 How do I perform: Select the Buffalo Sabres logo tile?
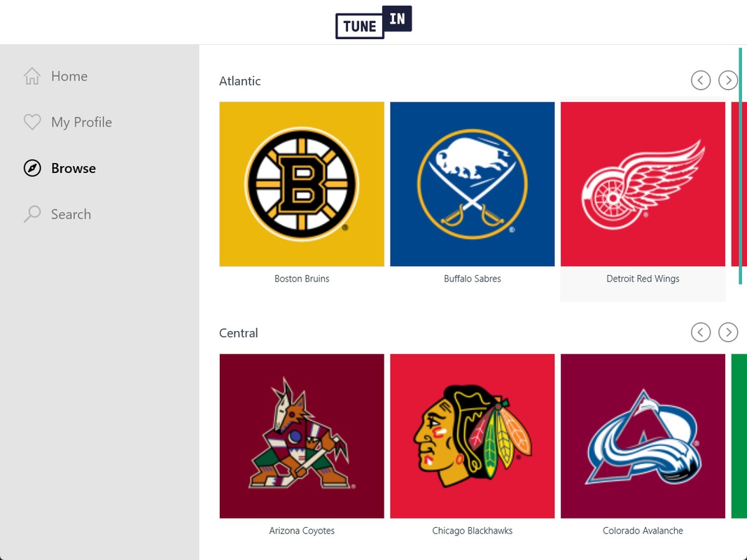point(472,184)
